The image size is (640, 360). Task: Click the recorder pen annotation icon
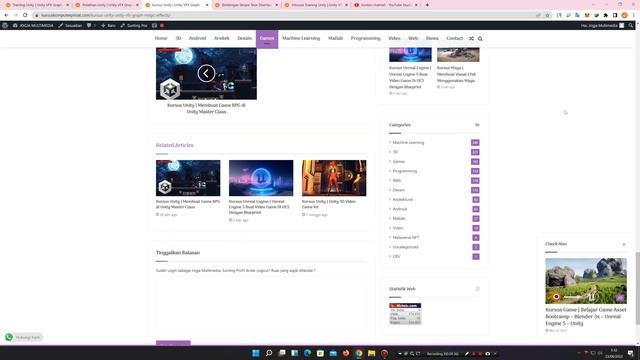[x=467, y=353]
